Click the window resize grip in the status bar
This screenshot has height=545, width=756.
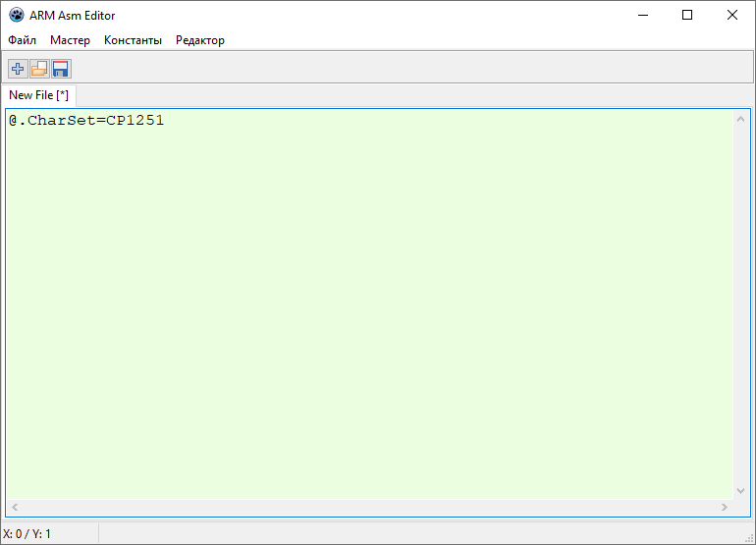(749, 538)
